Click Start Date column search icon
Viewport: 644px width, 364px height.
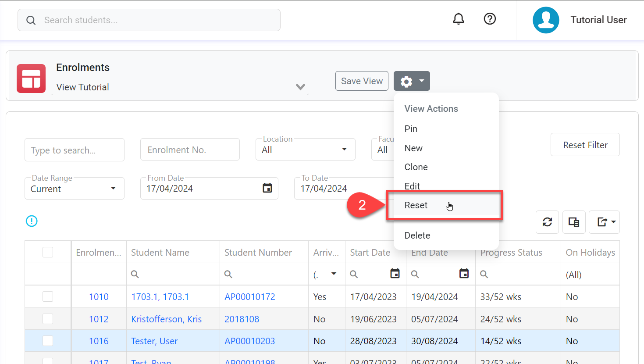(x=354, y=274)
